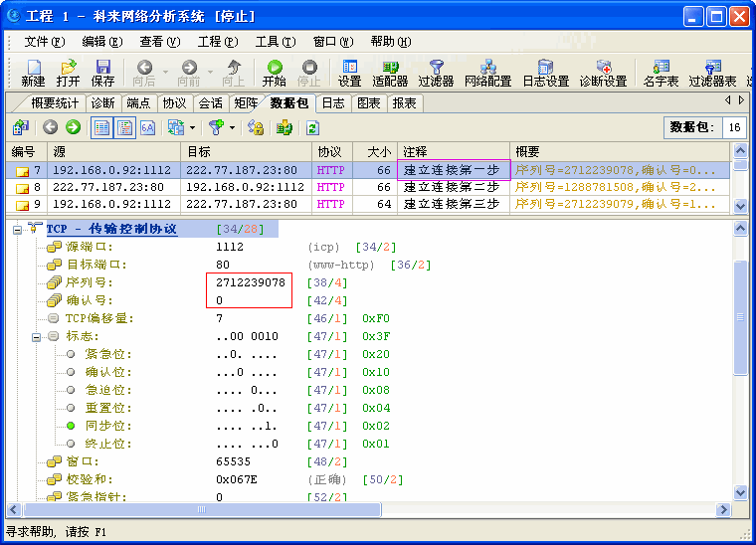Image resolution: width=756 pixels, height=545 pixels.
Task: Click packet list scroll-down arrow
Action: pyautogui.click(x=740, y=206)
